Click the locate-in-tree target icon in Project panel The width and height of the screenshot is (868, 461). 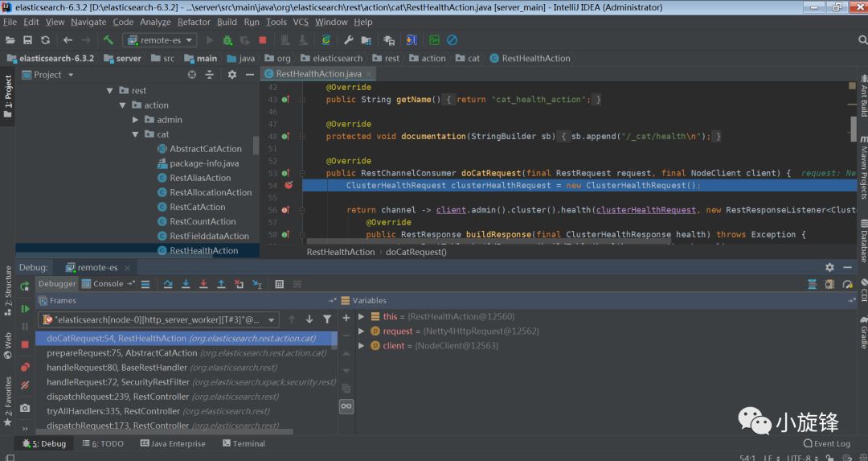191,74
